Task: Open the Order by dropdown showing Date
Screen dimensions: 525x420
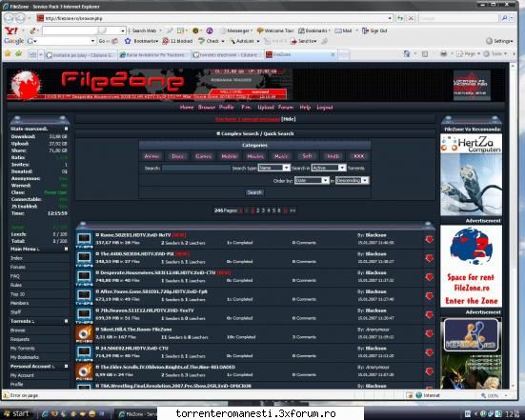Action: click(312, 180)
